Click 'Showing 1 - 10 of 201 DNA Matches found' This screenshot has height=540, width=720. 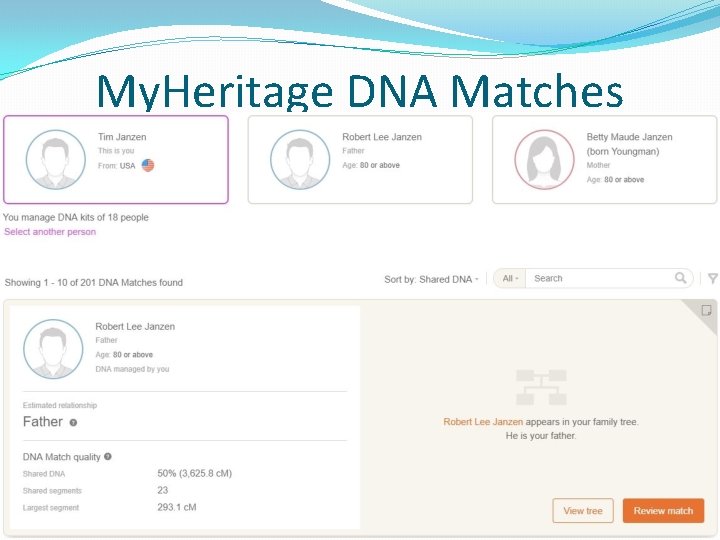[x=94, y=282]
